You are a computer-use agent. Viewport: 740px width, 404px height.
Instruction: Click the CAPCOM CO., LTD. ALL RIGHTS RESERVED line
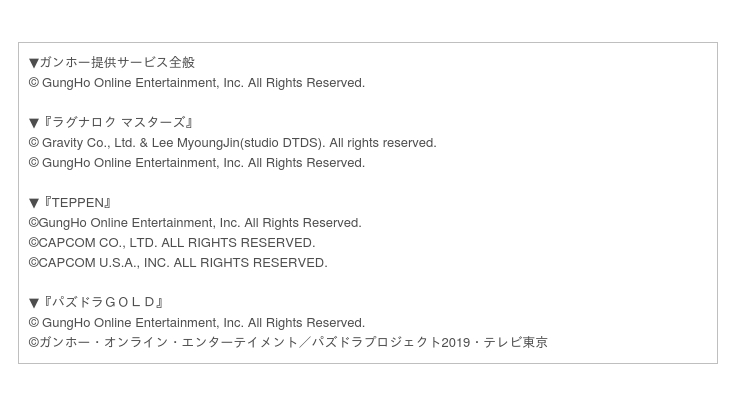pos(172,243)
